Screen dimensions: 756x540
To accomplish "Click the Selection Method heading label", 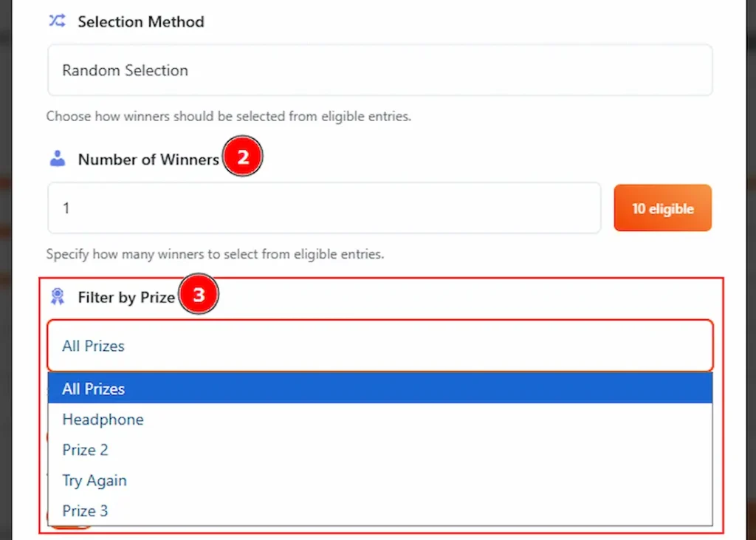I will pos(141,21).
